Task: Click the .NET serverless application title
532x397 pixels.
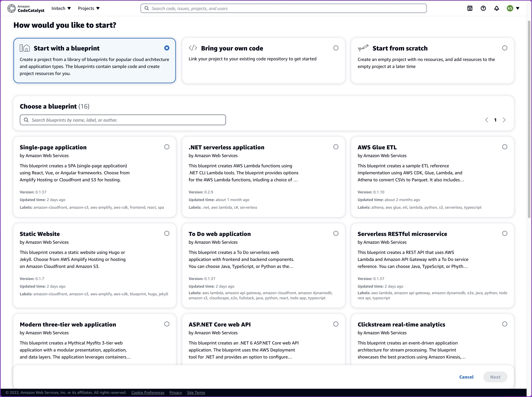Action: coord(226,147)
